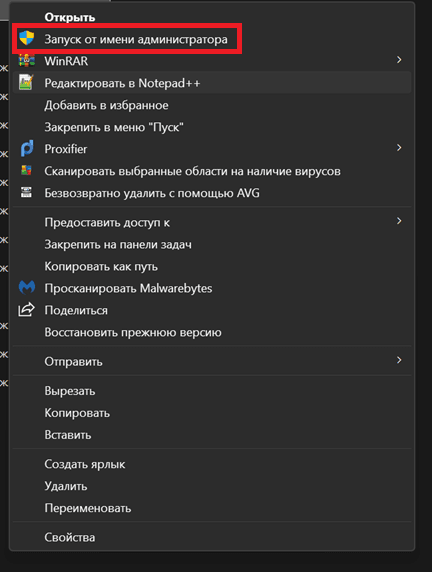
Task: Choose Вставить from the menu
Action: coord(212,435)
